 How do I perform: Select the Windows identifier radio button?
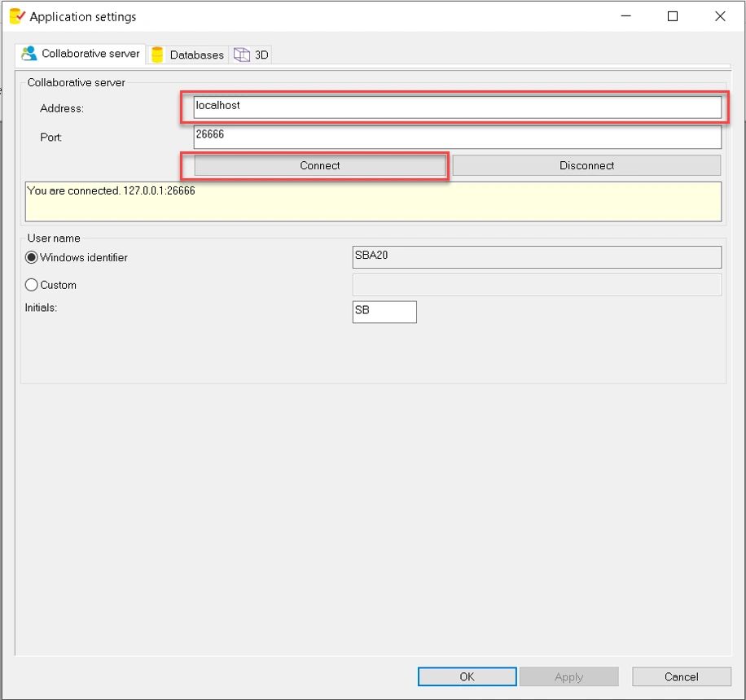[x=32, y=257]
